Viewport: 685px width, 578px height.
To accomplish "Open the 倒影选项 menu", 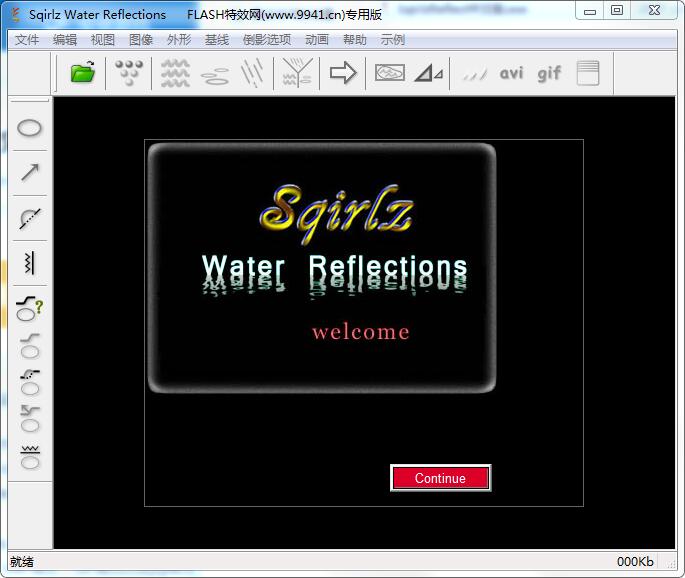I will [x=266, y=40].
